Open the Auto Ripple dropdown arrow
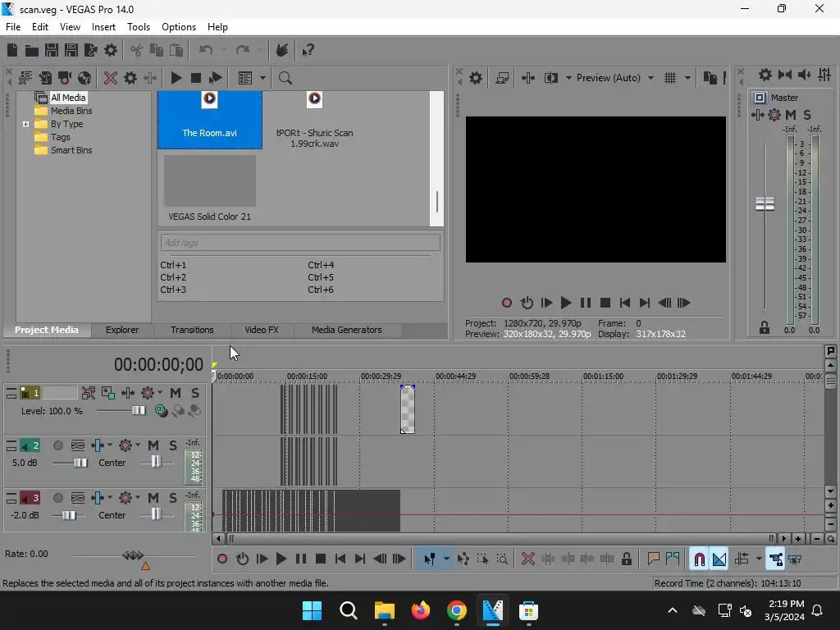The height and width of the screenshot is (630, 840). tap(759, 559)
